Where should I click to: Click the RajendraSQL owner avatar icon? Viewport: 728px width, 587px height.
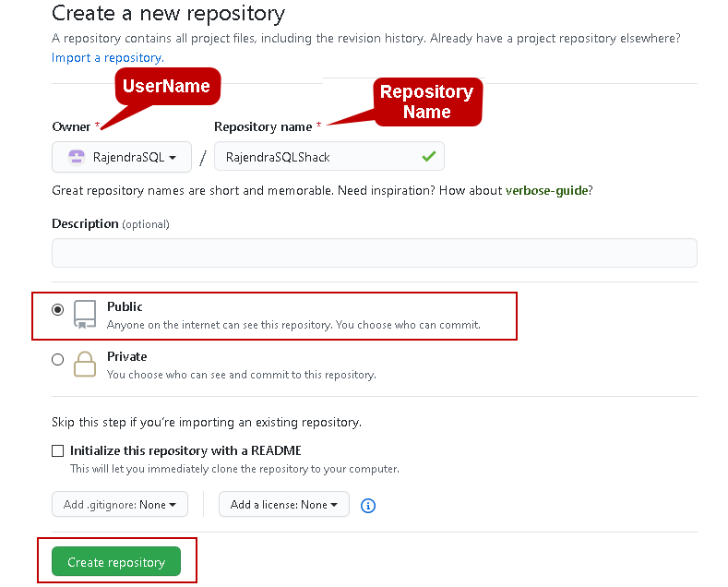tap(77, 158)
